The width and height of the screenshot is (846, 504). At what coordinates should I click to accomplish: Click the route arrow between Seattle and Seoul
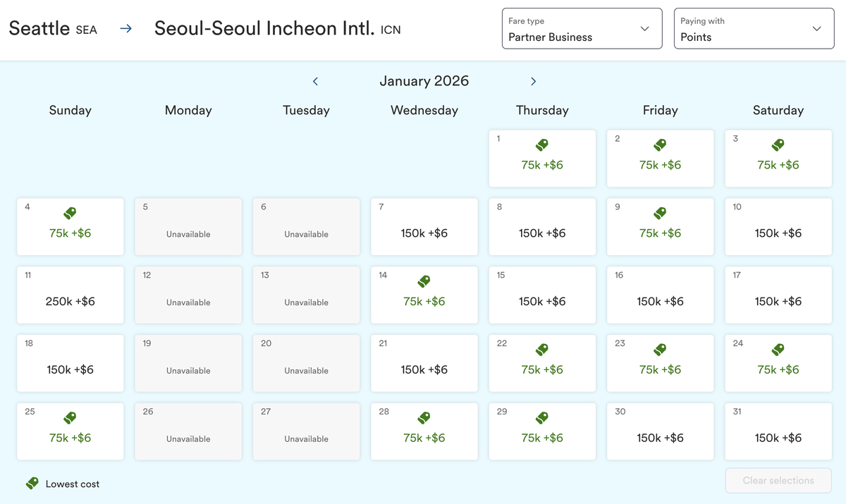coord(125,29)
